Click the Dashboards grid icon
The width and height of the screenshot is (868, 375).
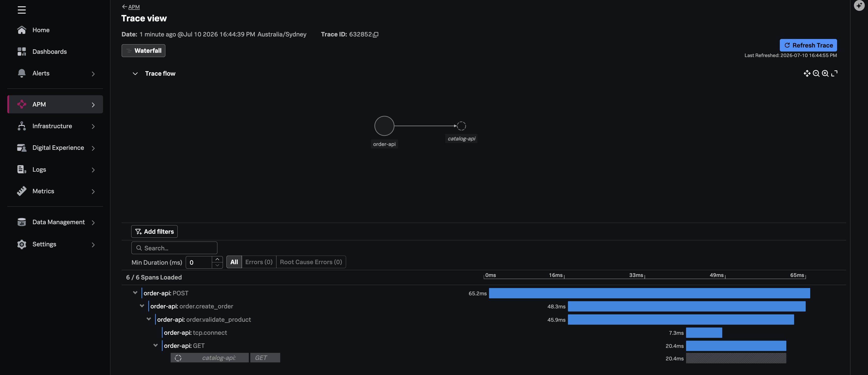22,52
